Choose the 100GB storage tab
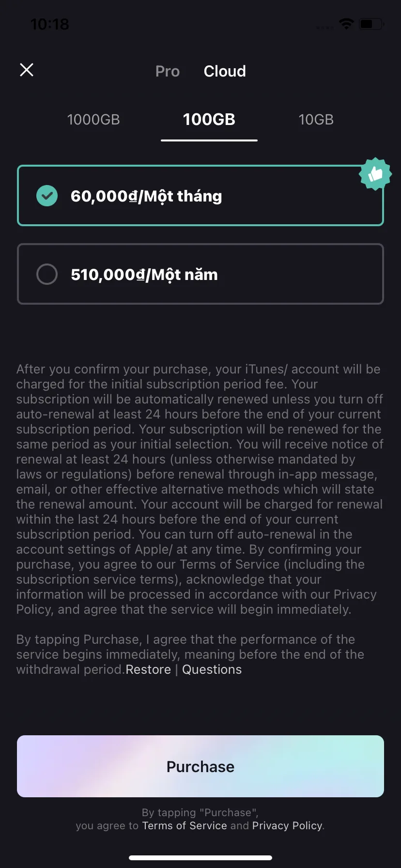401x868 pixels. click(209, 120)
